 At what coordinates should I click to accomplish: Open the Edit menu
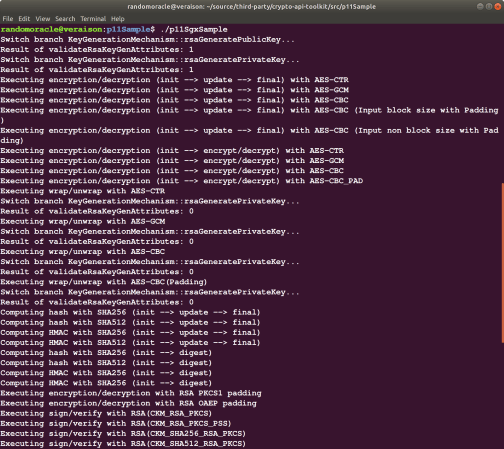click(x=24, y=19)
